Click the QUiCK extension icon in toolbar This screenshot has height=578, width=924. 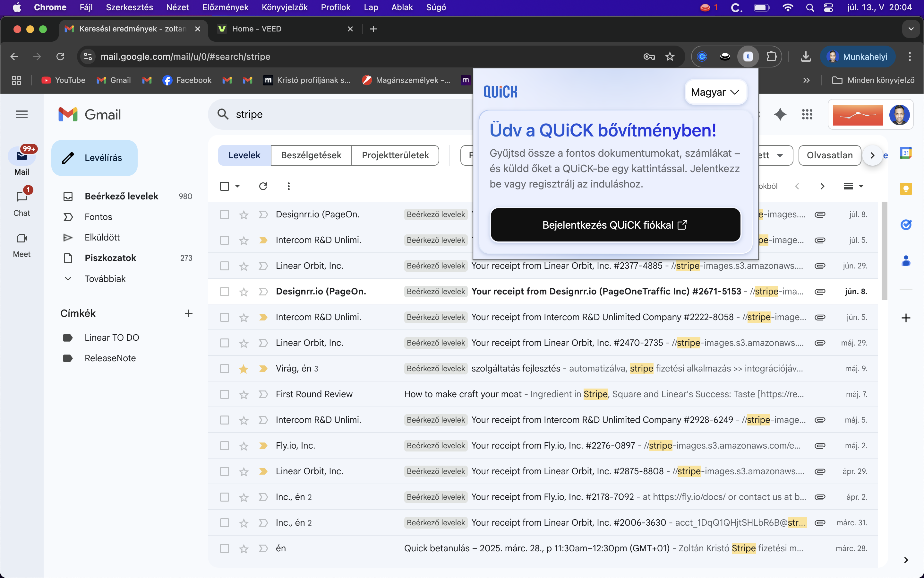[x=748, y=57]
